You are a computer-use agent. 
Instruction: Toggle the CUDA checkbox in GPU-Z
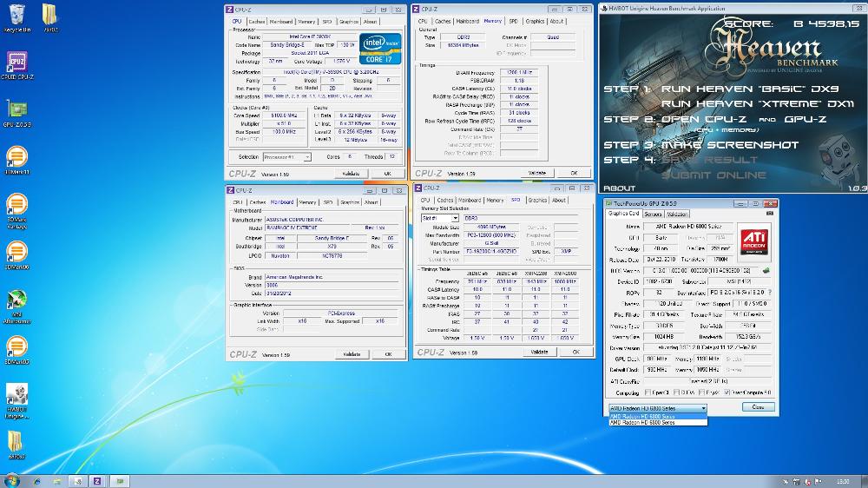tap(676, 392)
